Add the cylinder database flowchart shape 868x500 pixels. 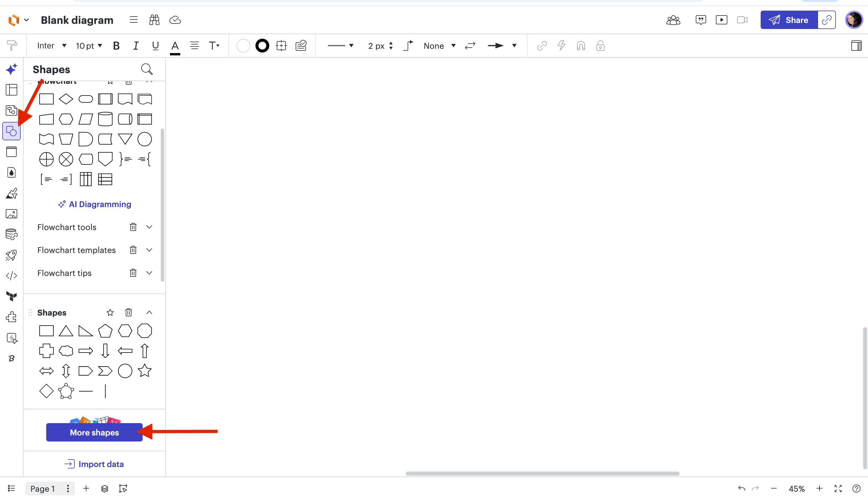coord(105,119)
